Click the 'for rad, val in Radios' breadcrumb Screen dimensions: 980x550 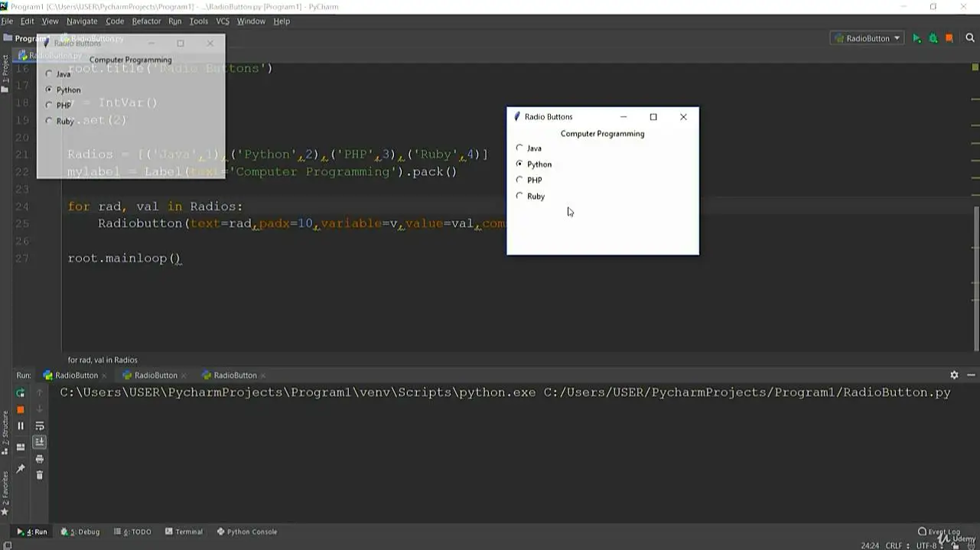click(103, 360)
